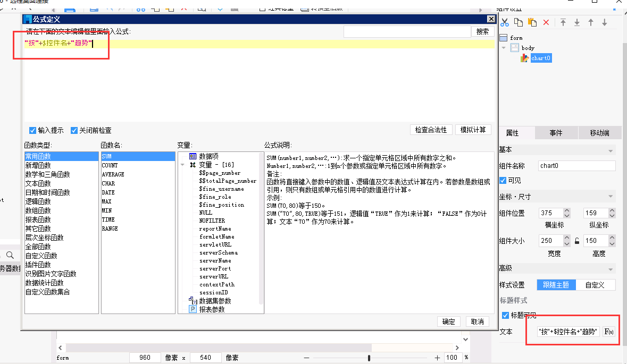Click the formula search input field
The width and height of the screenshot is (627, 364).
click(x=407, y=31)
